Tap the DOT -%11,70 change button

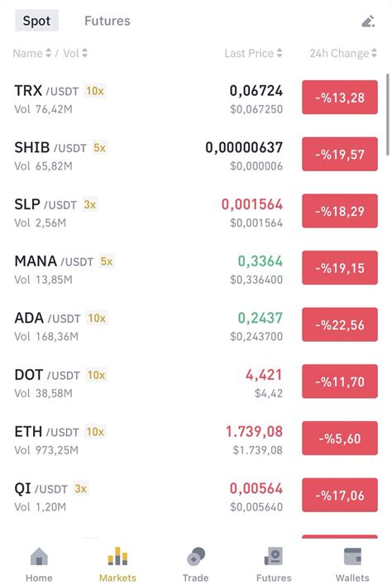click(x=340, y=381)
